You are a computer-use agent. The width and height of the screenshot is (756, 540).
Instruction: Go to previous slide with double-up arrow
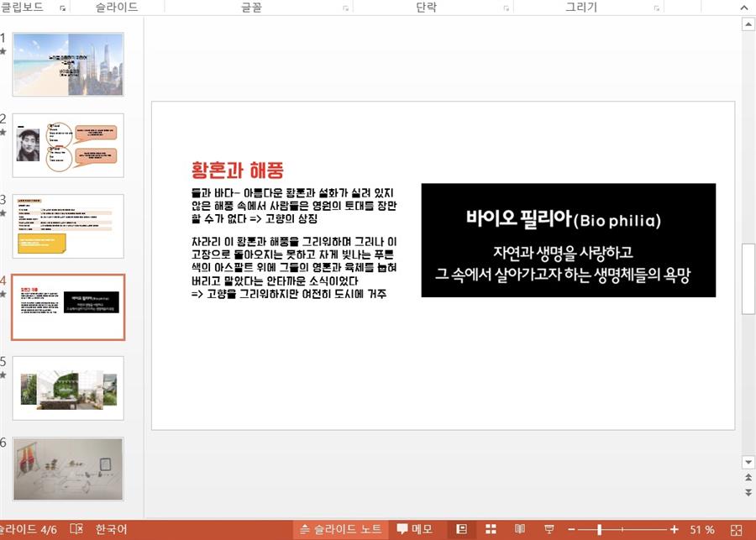coord(748,477)
